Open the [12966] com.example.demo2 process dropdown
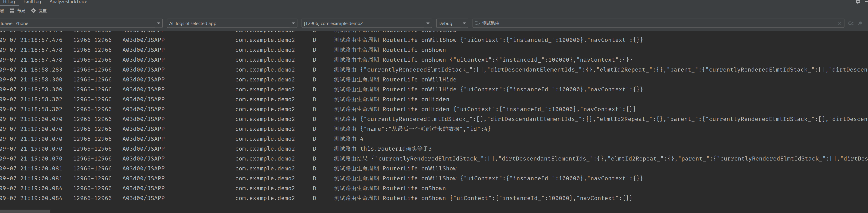Screen dimensions: 868x213 (367, 23)
